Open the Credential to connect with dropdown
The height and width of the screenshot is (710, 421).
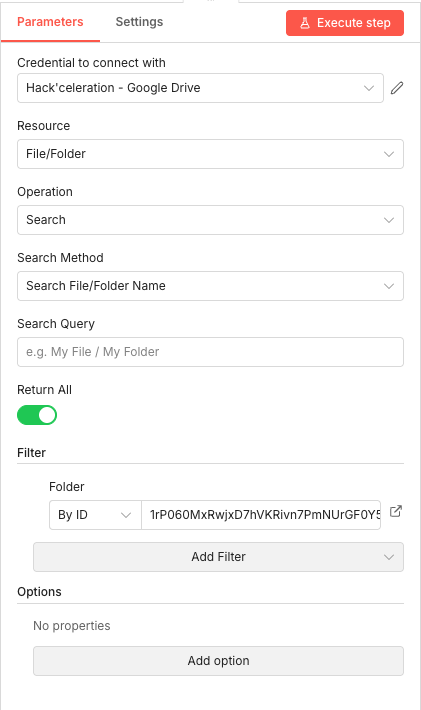pos(201,88)
